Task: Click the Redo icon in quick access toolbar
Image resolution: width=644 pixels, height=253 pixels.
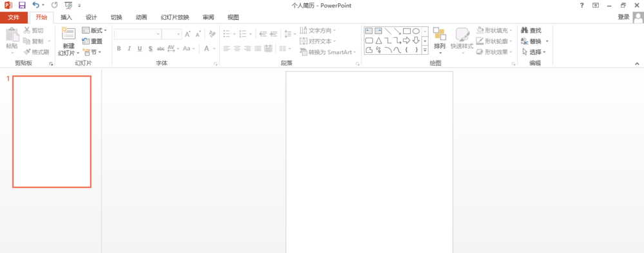Action: click(x=54, y=5)
